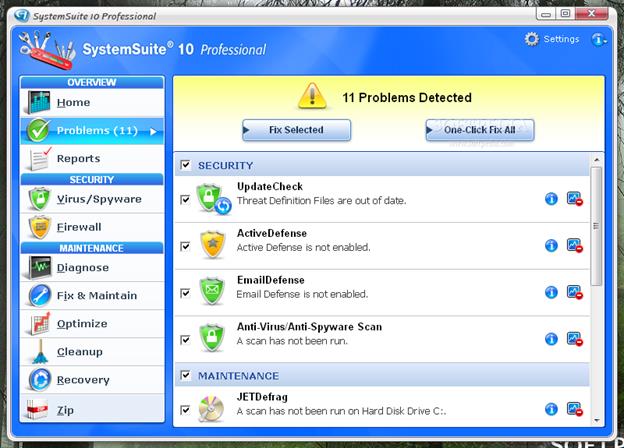Click the green checkmark Problems icon

click(x=38, y=131)
